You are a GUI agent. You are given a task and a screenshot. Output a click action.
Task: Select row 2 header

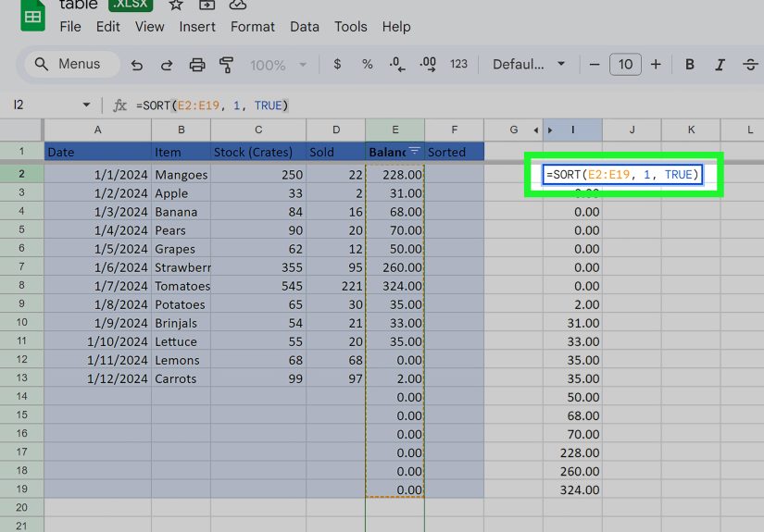(21, 174)
